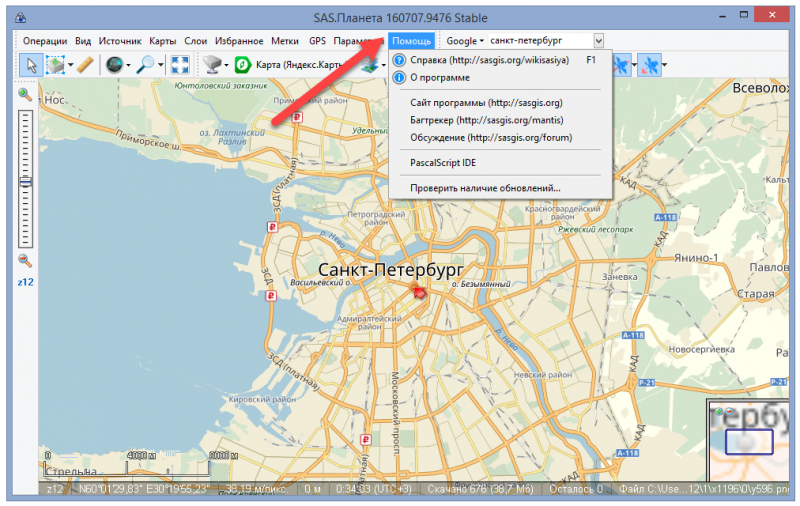Click the z12 zoom level label
800x506 pixels.
coord(26,282)
